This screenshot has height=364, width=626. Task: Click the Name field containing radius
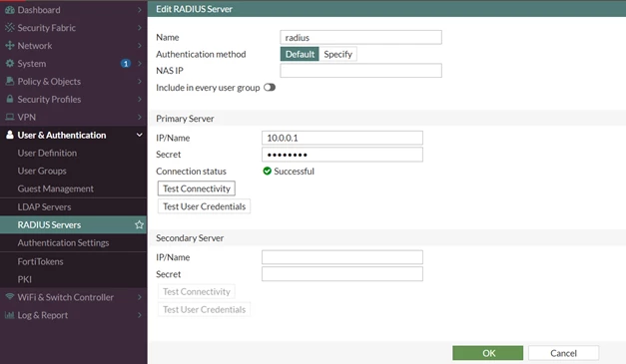coord(360,38)
